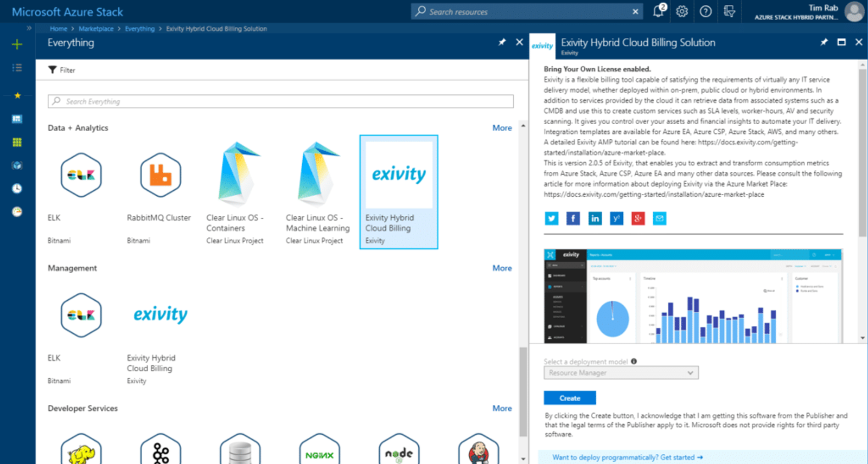The height and width of the screenshot is (464, 868).
Task: Show more Data + Analytics items
Action: click(x=502, y=128)
